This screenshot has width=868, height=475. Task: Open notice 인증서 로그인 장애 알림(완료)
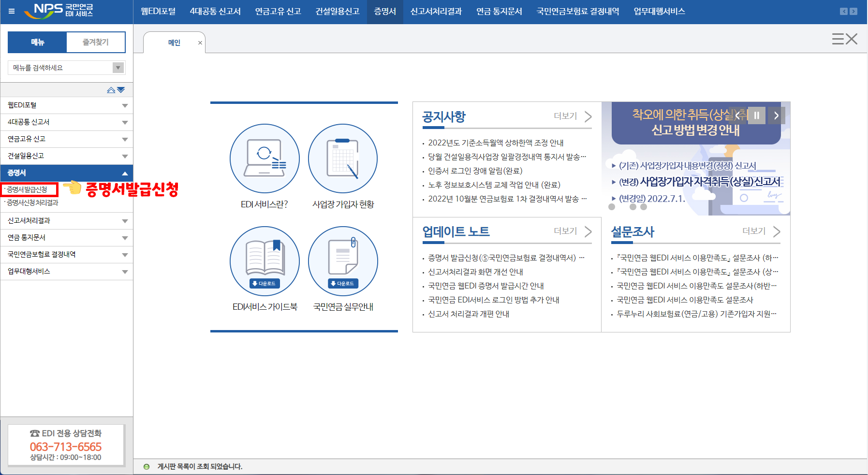[475, 171]
